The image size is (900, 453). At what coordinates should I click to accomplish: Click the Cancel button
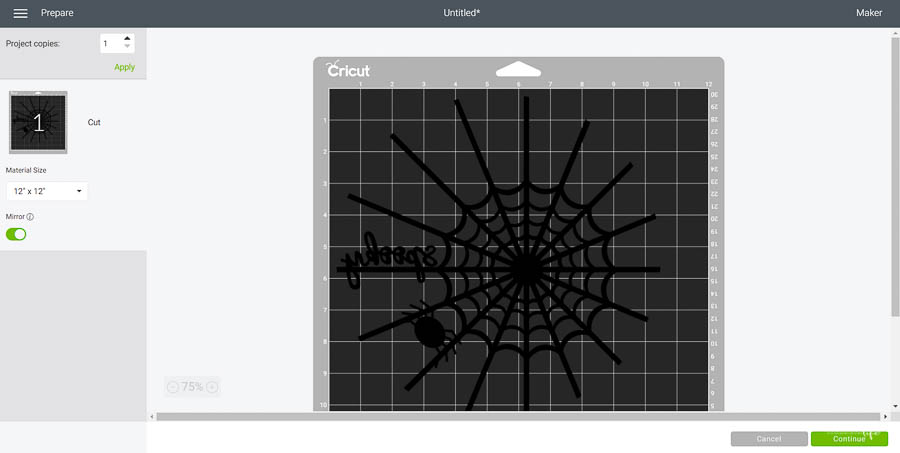click(768, 438)
